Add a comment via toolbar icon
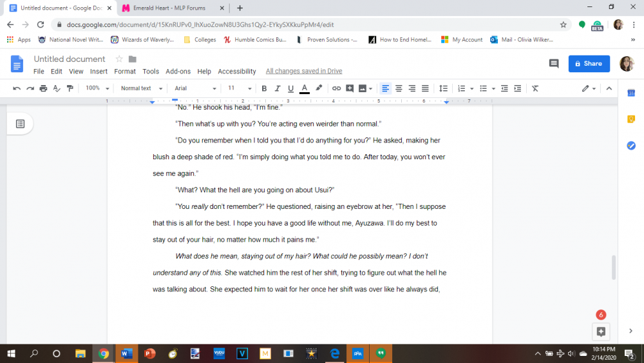The height and width of the screenshot is (363, 644). pos(350,88)
